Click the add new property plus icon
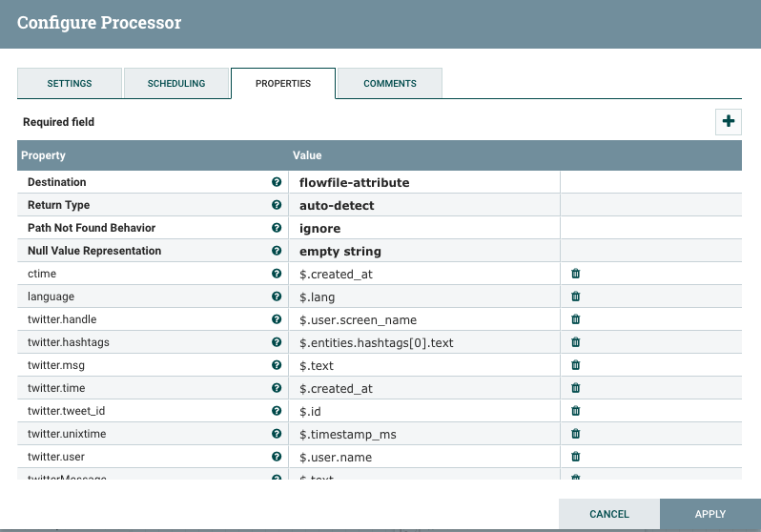 pos(729,122)
